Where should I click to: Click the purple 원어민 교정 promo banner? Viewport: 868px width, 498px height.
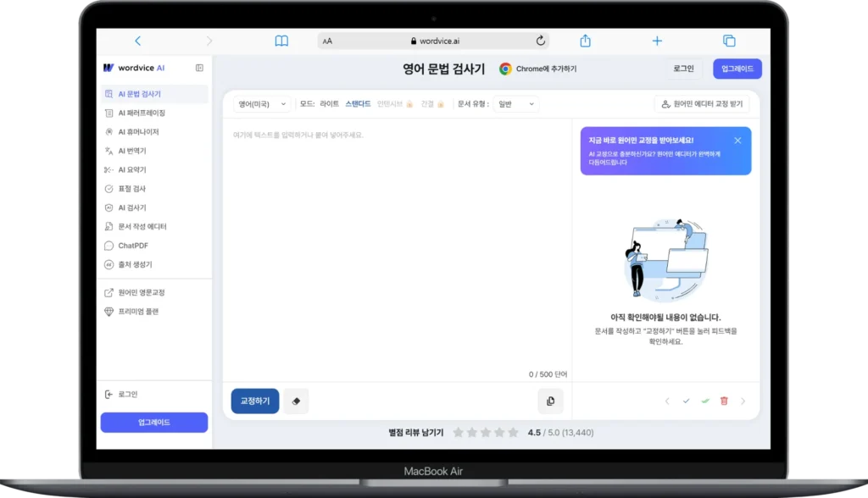(665, 151)
